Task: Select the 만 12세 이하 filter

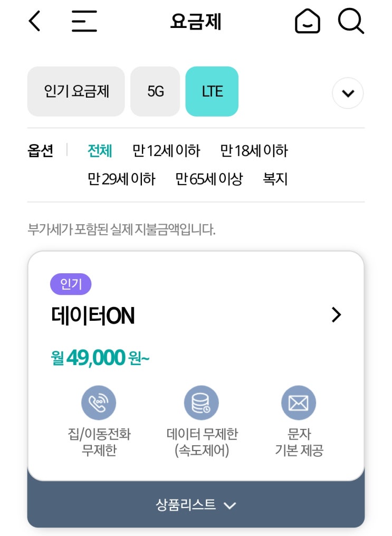Action: (166, 151)
